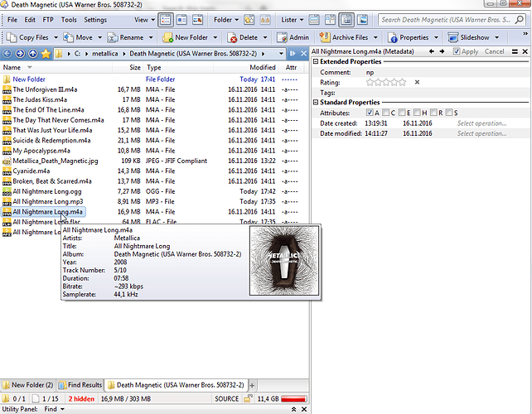Click the first icon after Folder menu
This screenshot has width=532, height=414.
(249, 20)
